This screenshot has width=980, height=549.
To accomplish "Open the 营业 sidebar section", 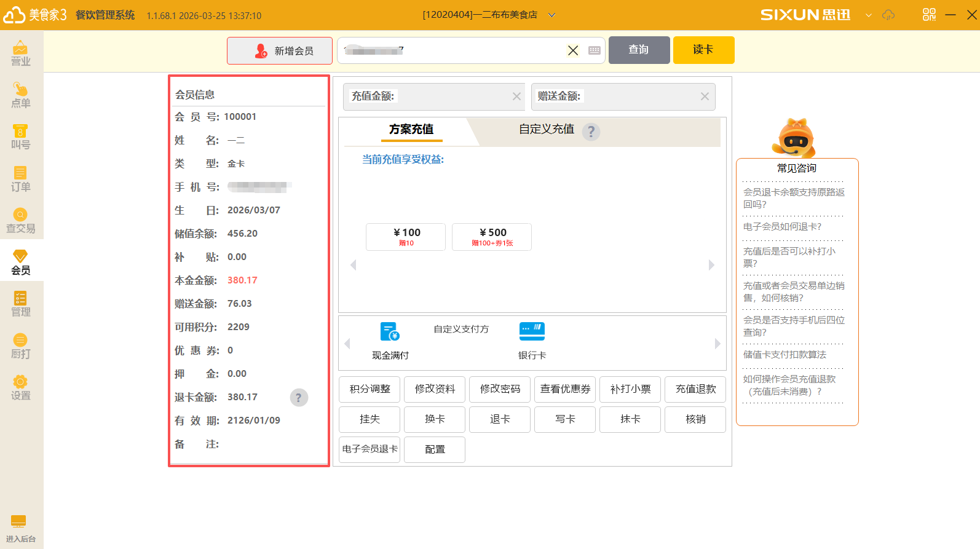I will tap(21, 53).
